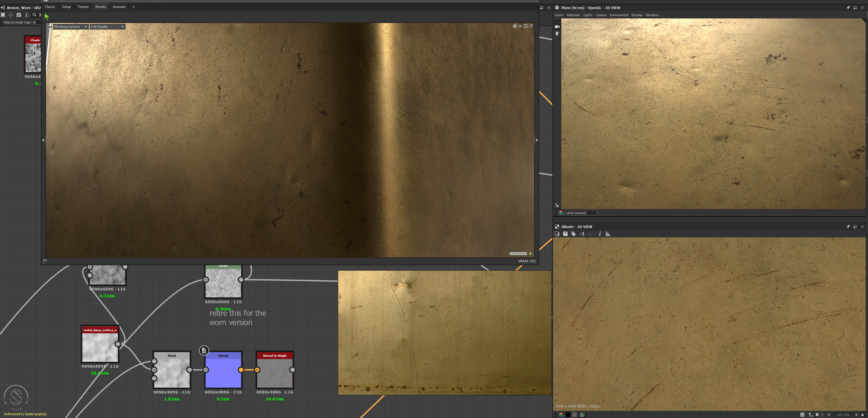Toggle the 2D view zoom lock
The width and height of the screenshot is (868, 418).
(862, 415)
